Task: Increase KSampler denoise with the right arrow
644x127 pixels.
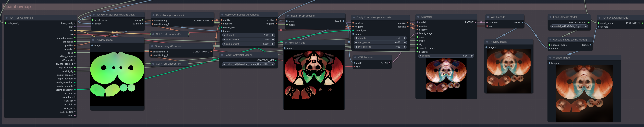Action: click(472, 56)
